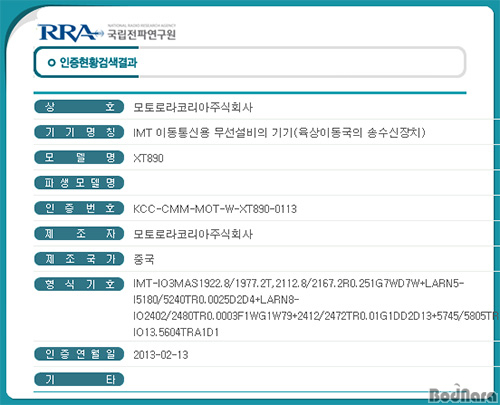Click the 국립전파연구원 agency name

coord(141,34)
